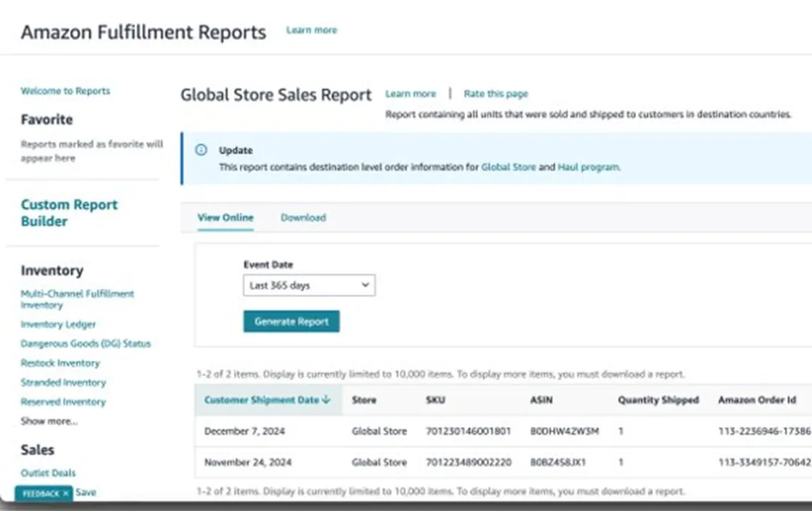The image size is (812, 511).
Task: Open the Global Store link in Update banner
Action: coord(508,167)
